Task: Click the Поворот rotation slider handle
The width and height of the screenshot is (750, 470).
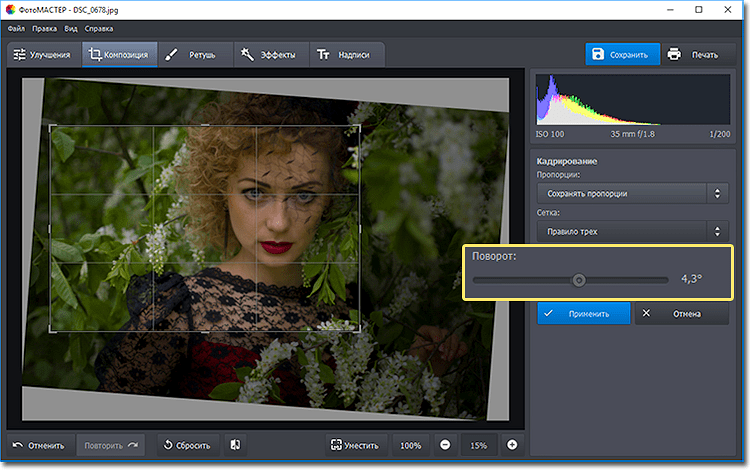Action: pyautogui.click(x=578, y=280)
